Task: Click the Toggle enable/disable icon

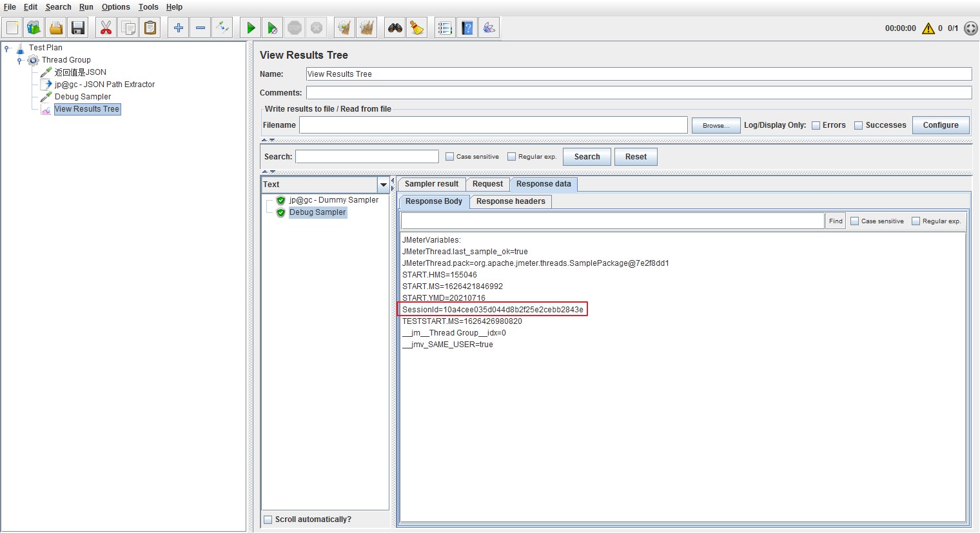Action: point(222,28)
